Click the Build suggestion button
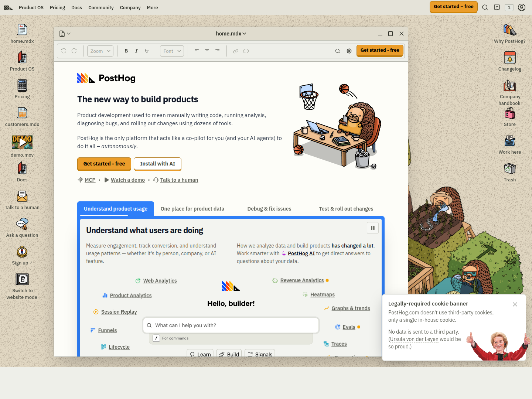The image size is (532, 399). click(x=229, y=354)
